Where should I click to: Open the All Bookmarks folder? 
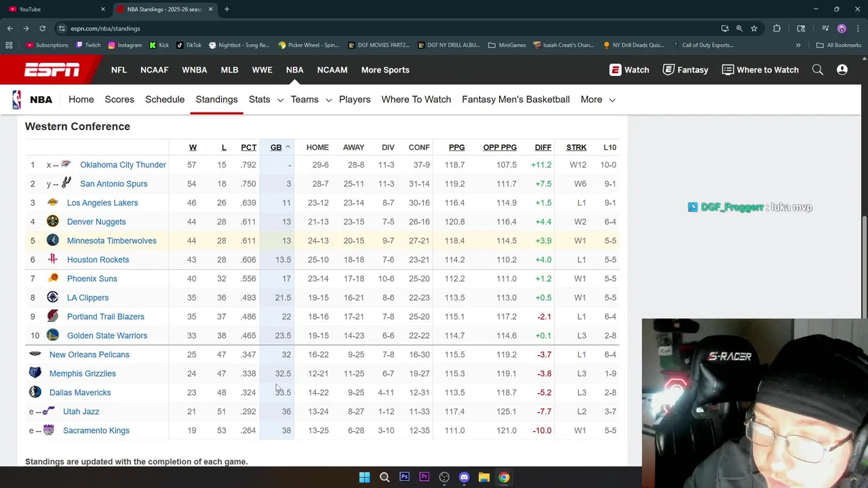[839, 45]
